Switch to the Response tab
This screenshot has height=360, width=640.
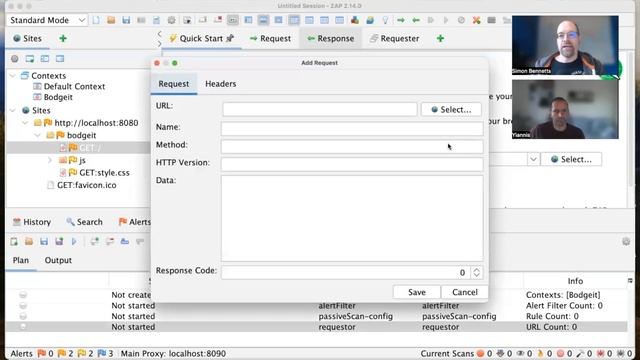coord(331,38)
